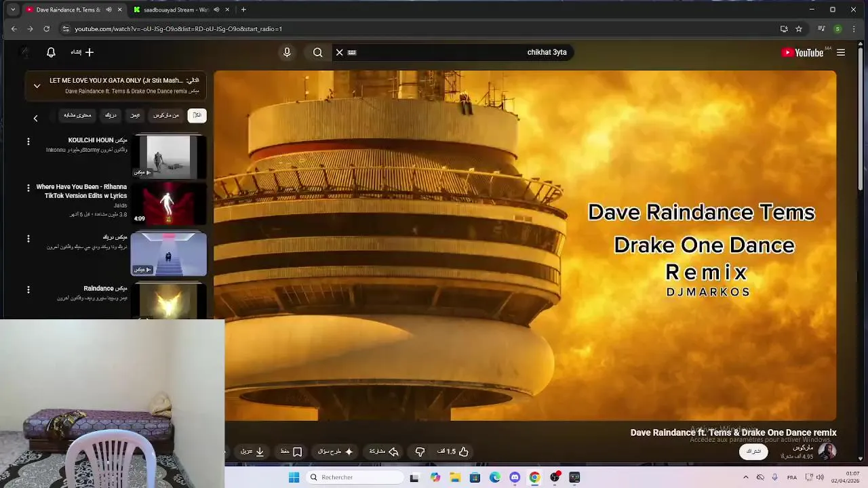Select the 'دريك' filter chip
This screenshot has width=868, height=488.
111,115
